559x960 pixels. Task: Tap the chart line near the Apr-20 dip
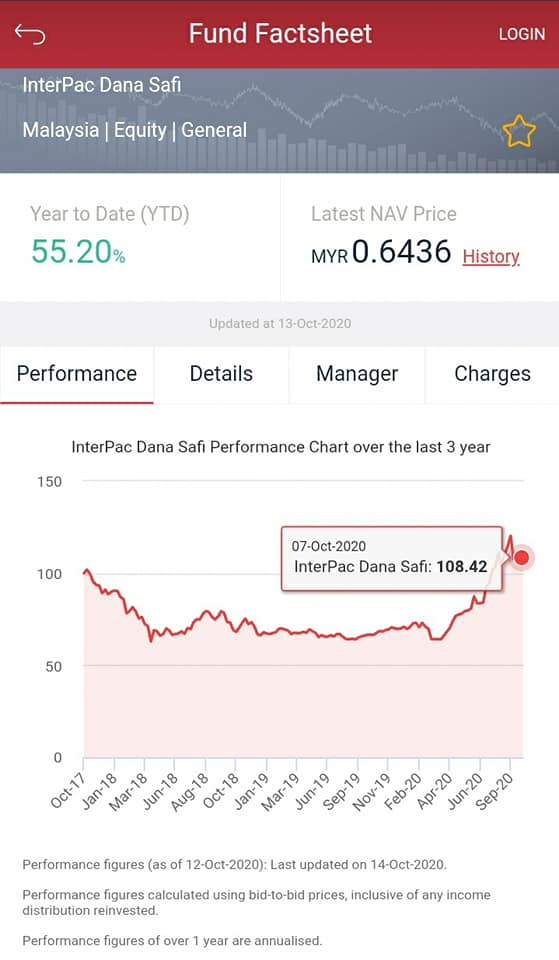point(436,639)
